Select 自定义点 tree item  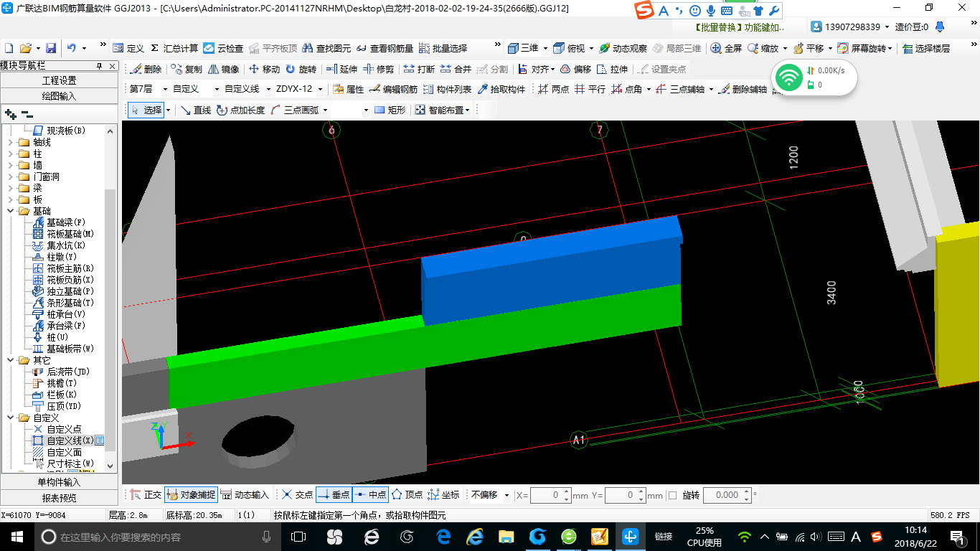tap(57, 429)
